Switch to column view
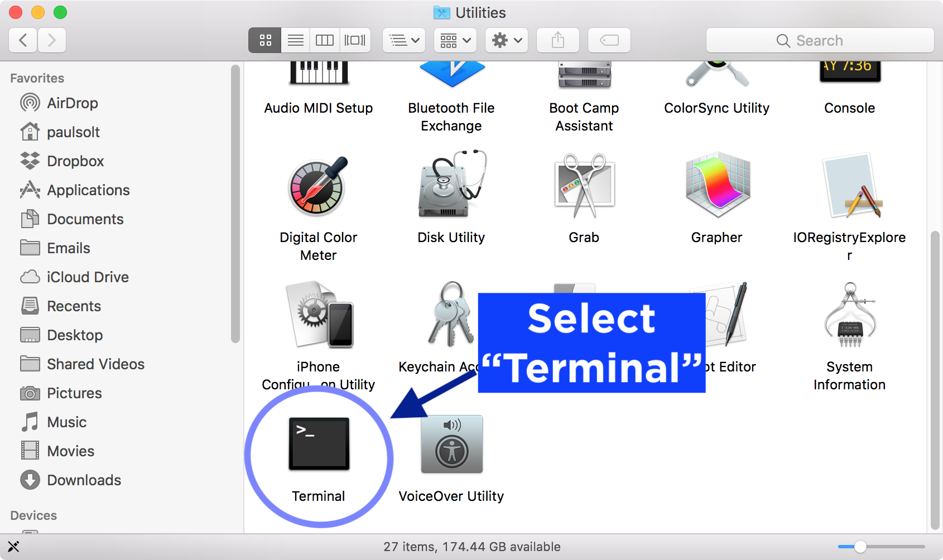The height and width of the screenshot is (560, 943). point(325,40)
